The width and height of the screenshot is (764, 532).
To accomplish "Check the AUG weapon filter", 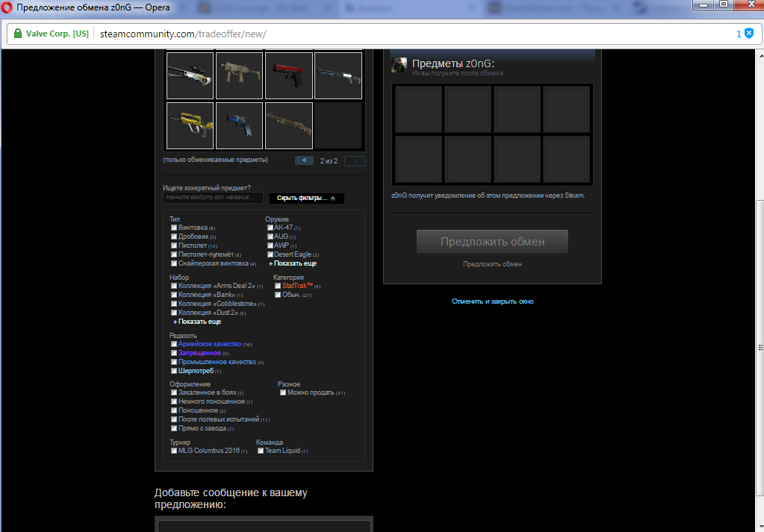I will (x=270, y=237).
